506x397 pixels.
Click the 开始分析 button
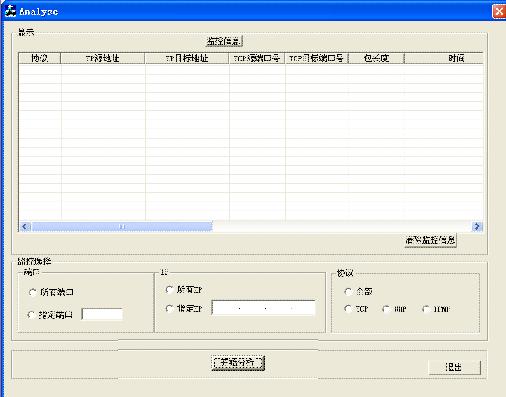[238, 363]
